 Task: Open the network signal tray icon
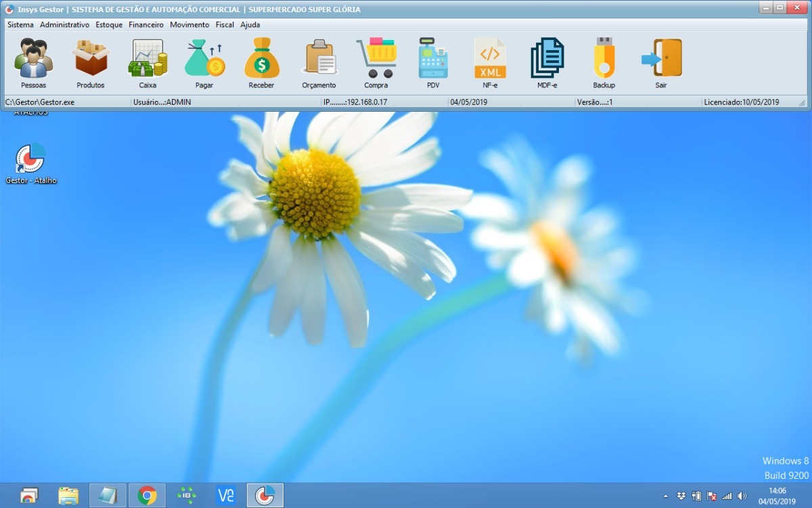click(x=727, y=496)
